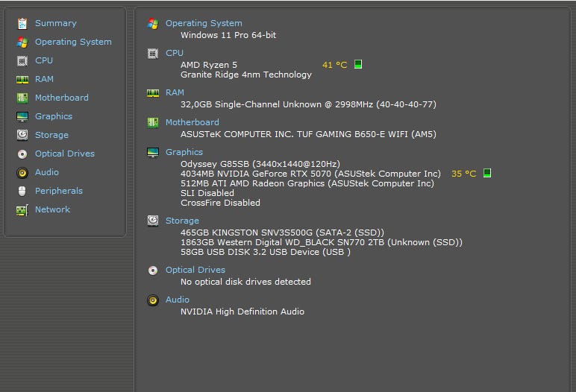The height and width of the screenshot is (392, 576).
Task: Open Optical Drives label in the sidebar
Action: point(65,154)
